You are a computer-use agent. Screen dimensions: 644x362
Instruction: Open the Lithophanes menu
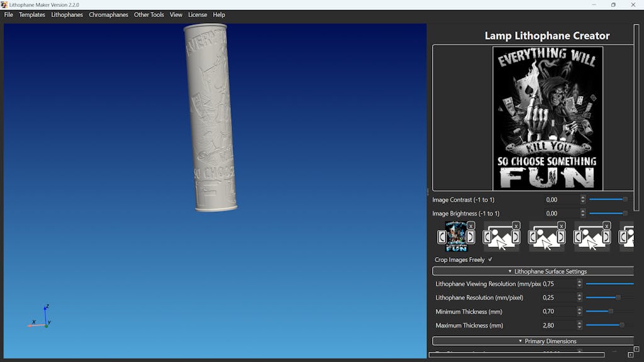tap(67, 14)
